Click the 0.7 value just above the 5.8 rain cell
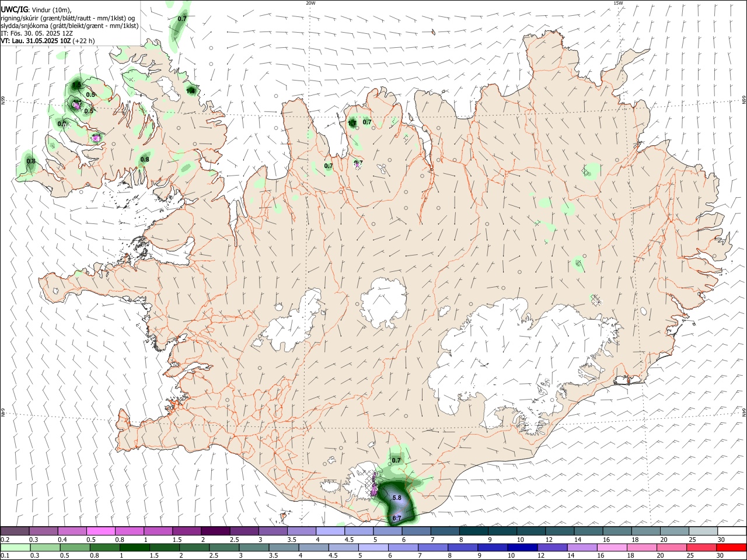This screenshot has height=560, width=747. pos(396,460)
